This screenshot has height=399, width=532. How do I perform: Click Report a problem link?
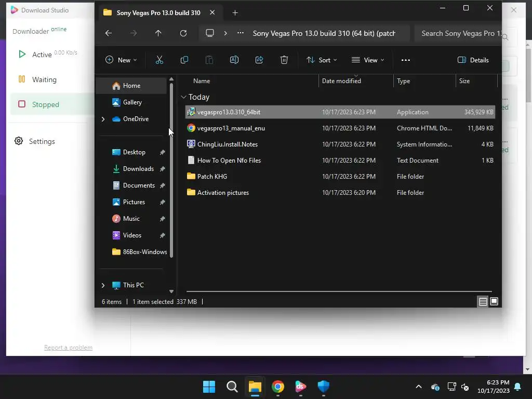(68, 348)
